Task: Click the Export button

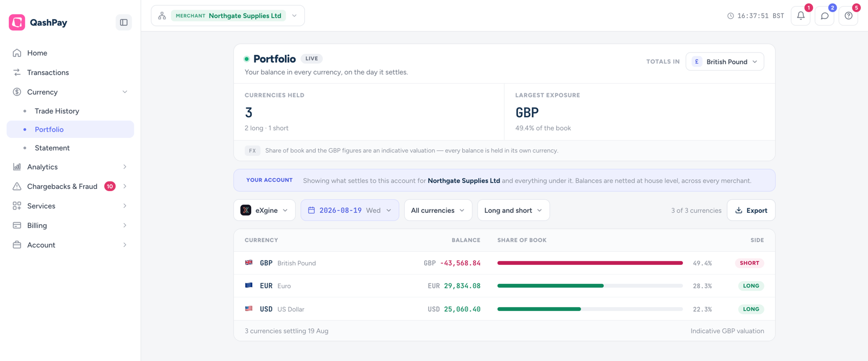Action: [751, 210]
